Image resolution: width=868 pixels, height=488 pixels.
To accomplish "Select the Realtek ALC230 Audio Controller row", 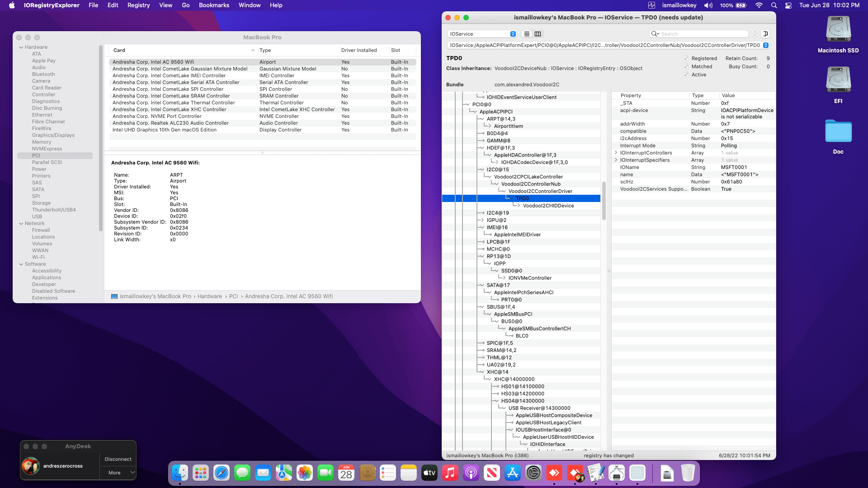I will [x=262, y=123].
